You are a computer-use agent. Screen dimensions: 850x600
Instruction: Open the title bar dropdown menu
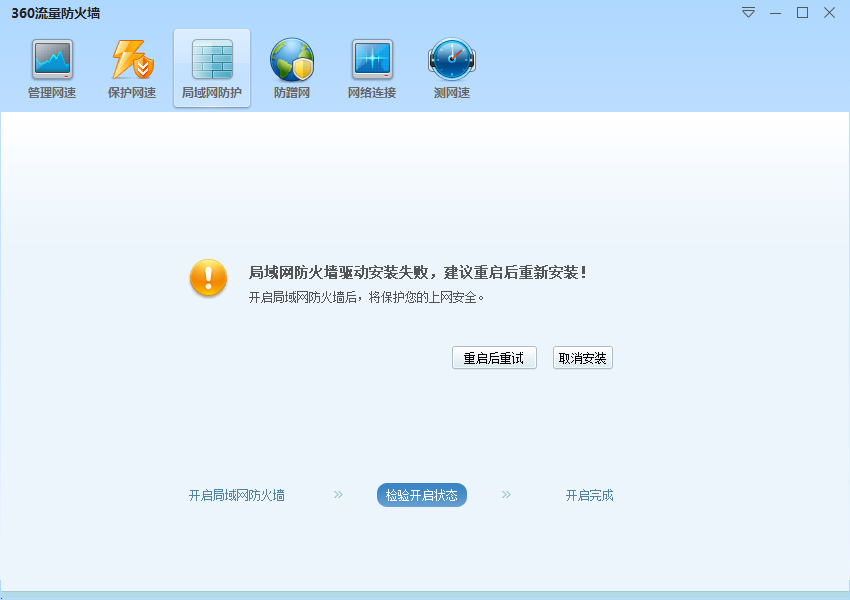(748, 13)
